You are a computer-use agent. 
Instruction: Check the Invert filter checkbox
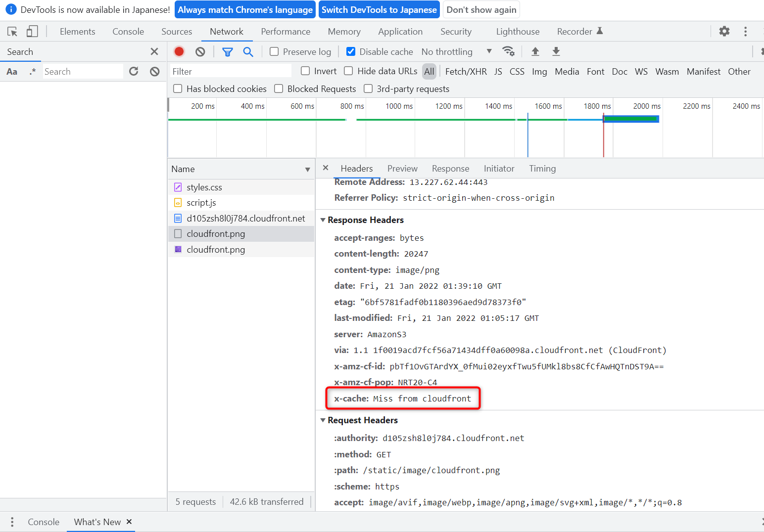pyautogui.click(x=305, y=71)
